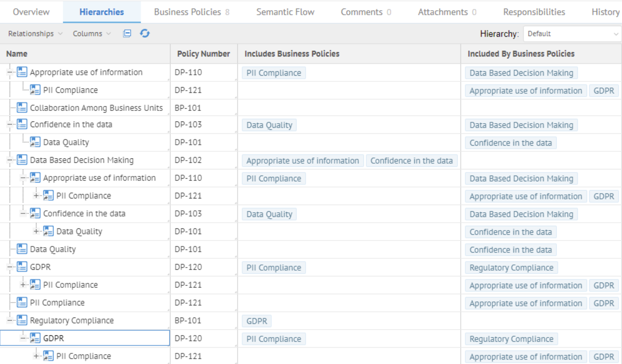Click top-level GDPR policy icon
The width and height of the screenshot is (622, 364).
pos(22,267)
